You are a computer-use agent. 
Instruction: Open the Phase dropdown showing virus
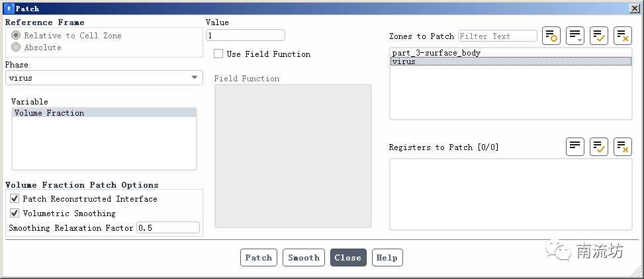(x=104, y=78)
